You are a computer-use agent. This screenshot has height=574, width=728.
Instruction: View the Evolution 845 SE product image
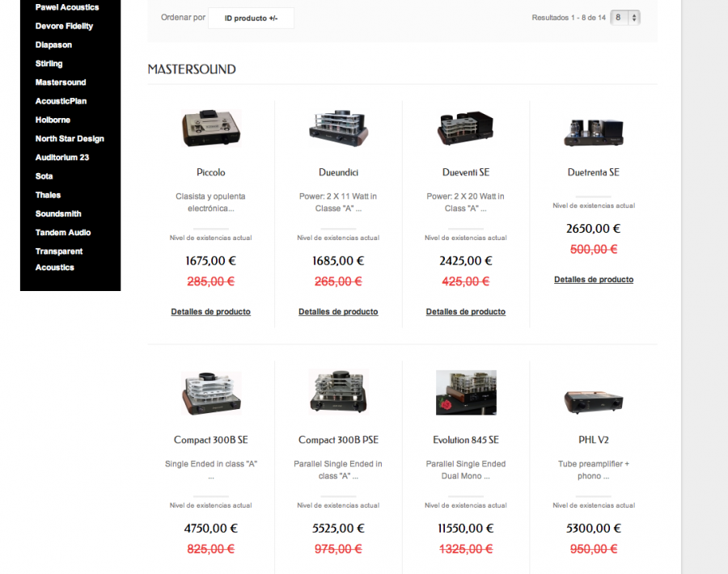tap(466, 393)
